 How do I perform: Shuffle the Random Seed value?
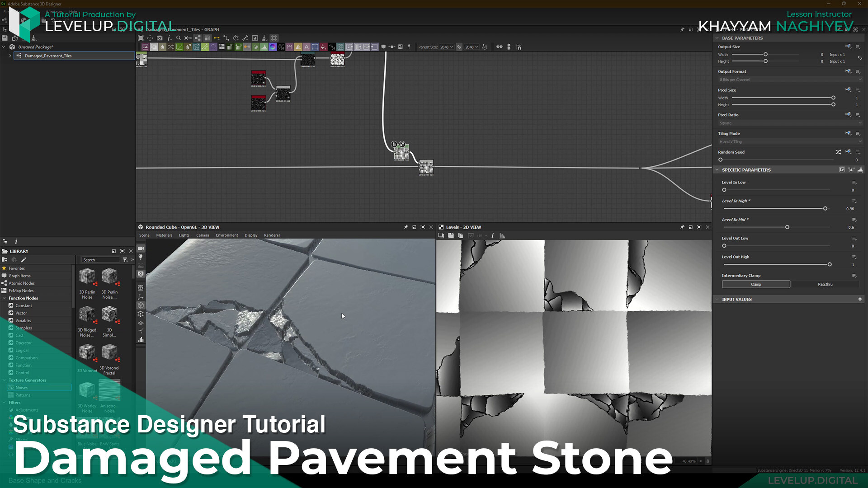tap(839, 152)
